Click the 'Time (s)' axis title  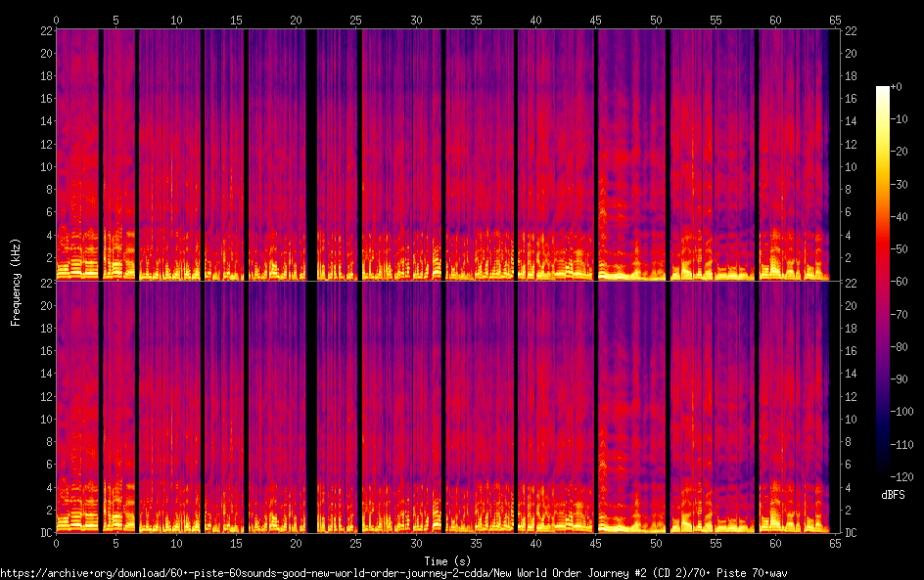[447, 561]
